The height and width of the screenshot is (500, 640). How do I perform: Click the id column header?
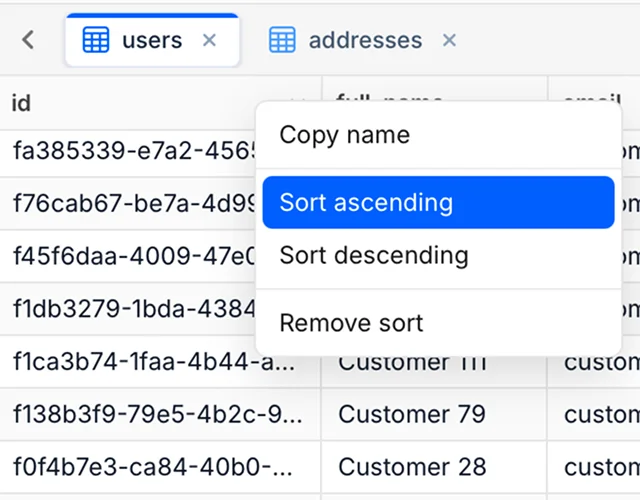pos(160,103)
